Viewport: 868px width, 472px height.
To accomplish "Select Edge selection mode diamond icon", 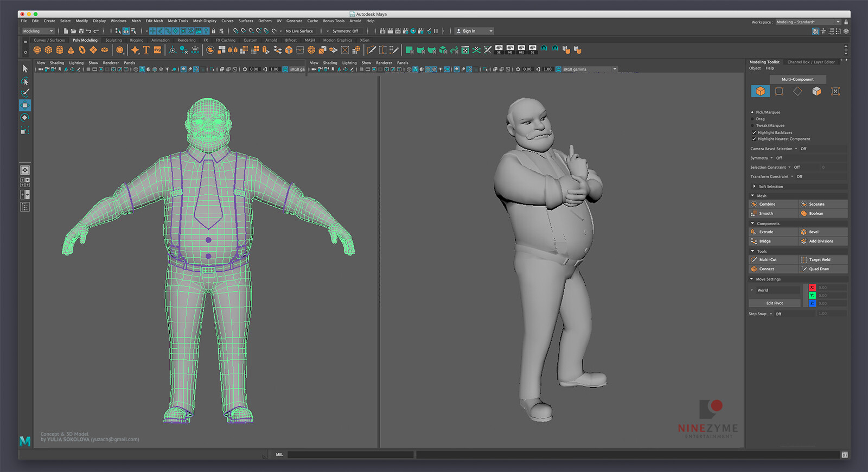I will [x=797, y=91].
